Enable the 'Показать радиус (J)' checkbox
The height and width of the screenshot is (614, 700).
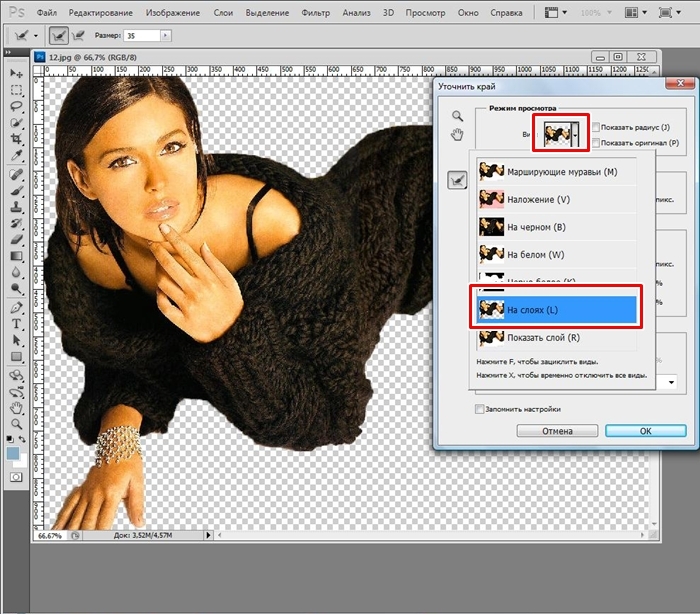tap(596, 128)
